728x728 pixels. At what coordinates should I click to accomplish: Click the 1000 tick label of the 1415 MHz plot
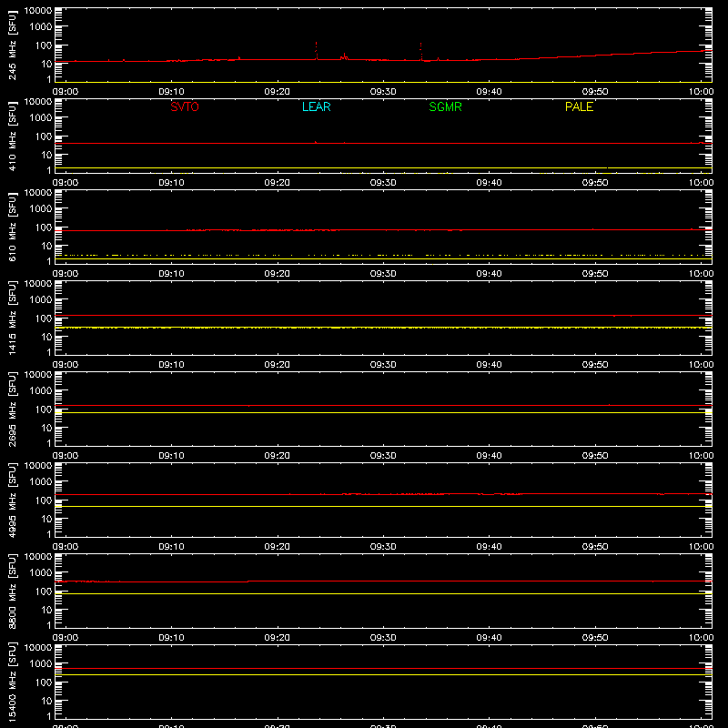tap(41, 299)
